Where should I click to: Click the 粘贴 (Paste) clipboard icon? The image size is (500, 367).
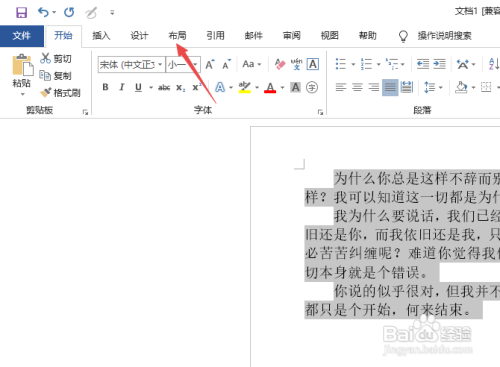pyautogui.click(x=22, y=65)
